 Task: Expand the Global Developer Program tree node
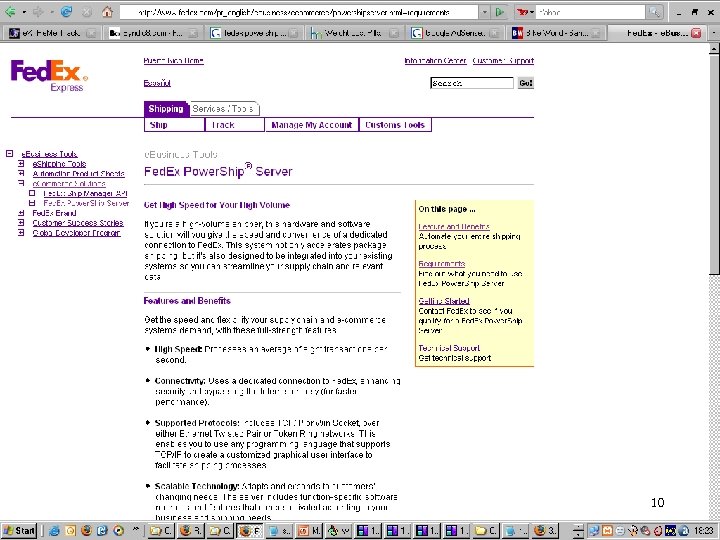click(21, 233)
